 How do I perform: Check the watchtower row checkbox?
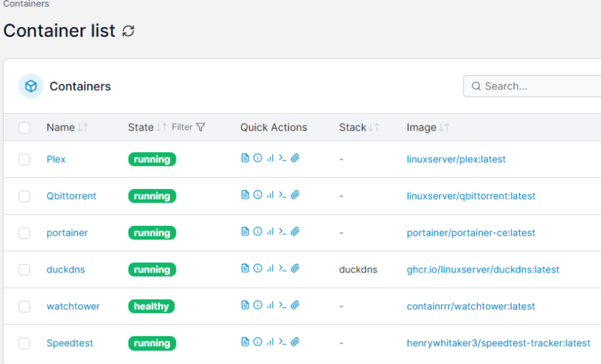[x=24, y=306]
